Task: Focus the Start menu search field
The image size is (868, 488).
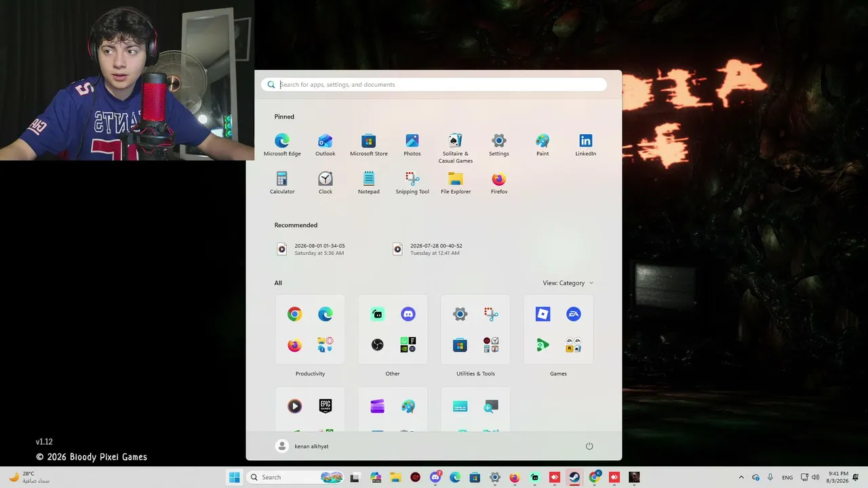Action: tap(434, 85)
